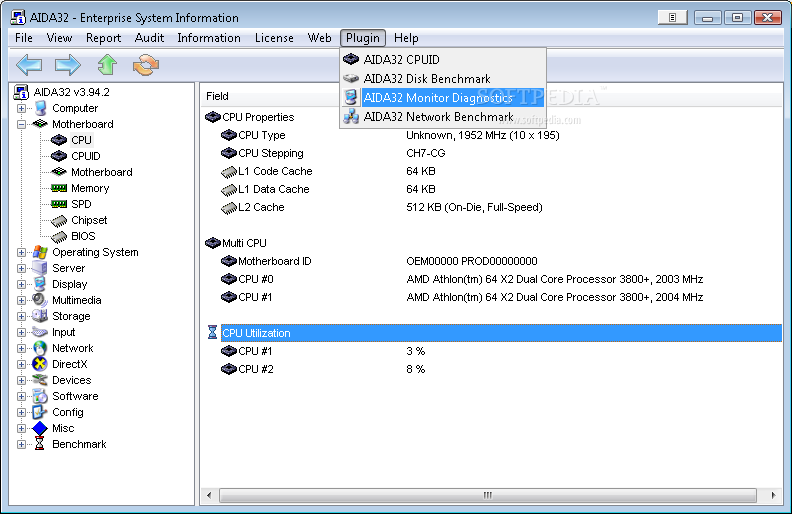Click the Field column header
The width and height of the screenshot is (792, 514).
217,96
